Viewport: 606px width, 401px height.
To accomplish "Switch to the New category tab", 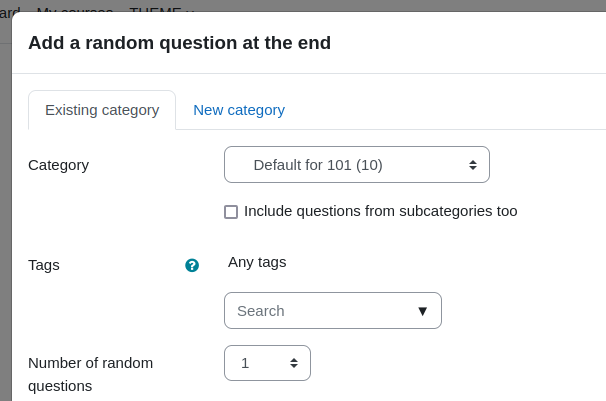I will 239,110.
